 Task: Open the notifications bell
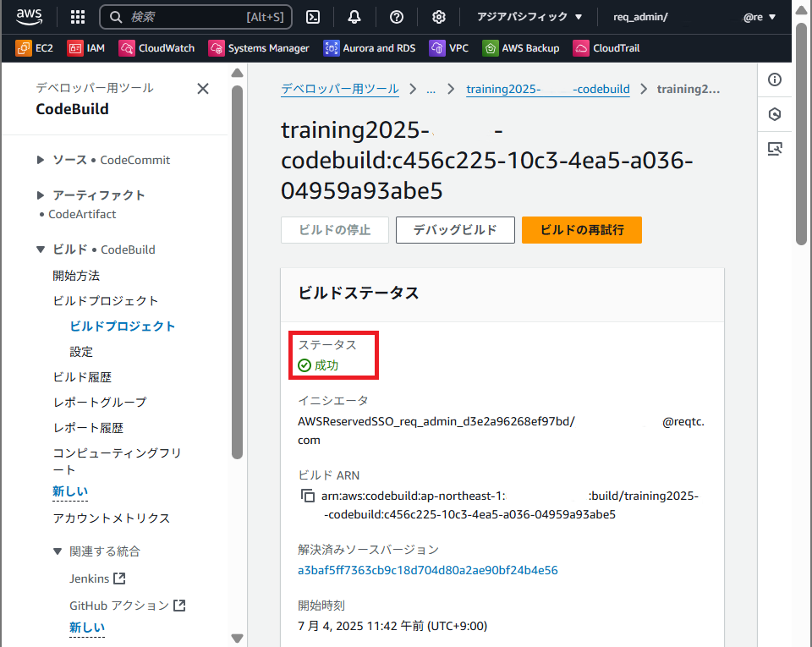click(x=354, y=17)
